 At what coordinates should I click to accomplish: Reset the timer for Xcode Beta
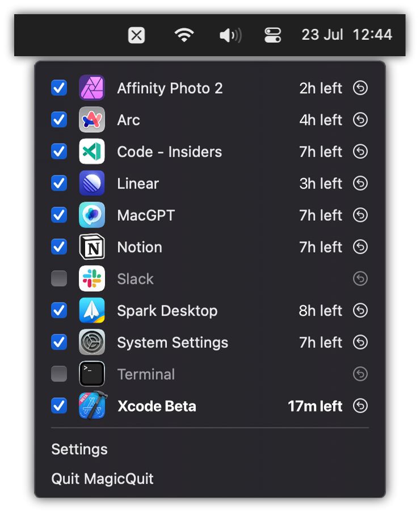tap(360, 405)
